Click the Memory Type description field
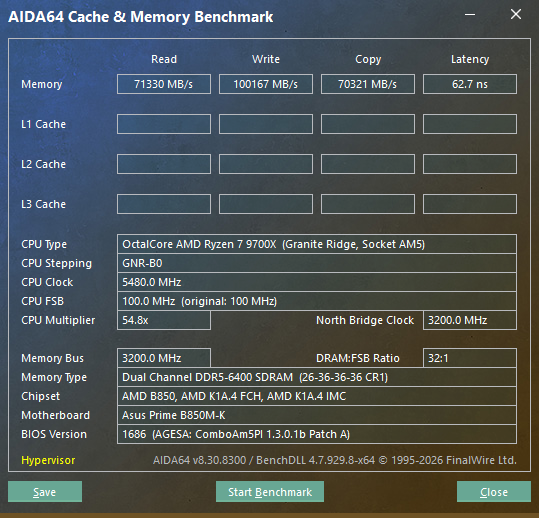Image resolution: width=539 pixels, height=518 pixels. coord(317,377)
